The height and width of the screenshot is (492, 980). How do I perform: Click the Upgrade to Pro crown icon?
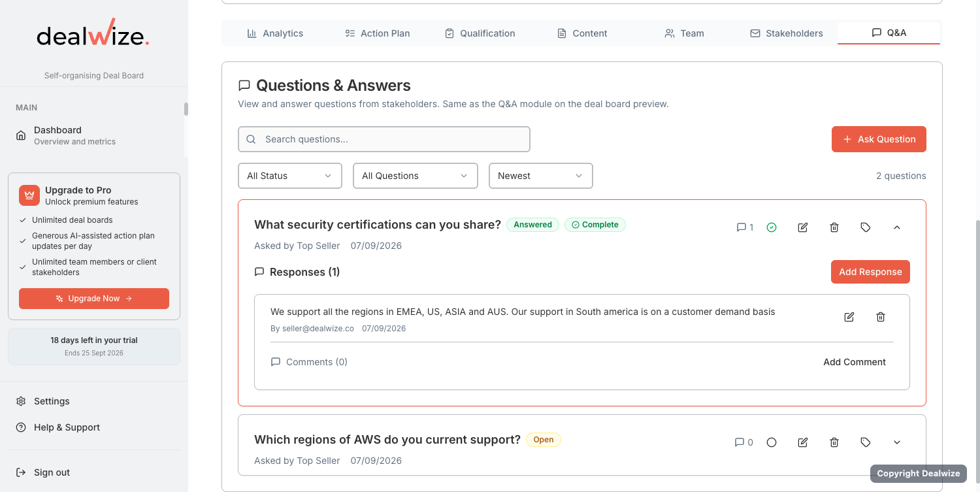pyautogui.click(x=29, y=195)
